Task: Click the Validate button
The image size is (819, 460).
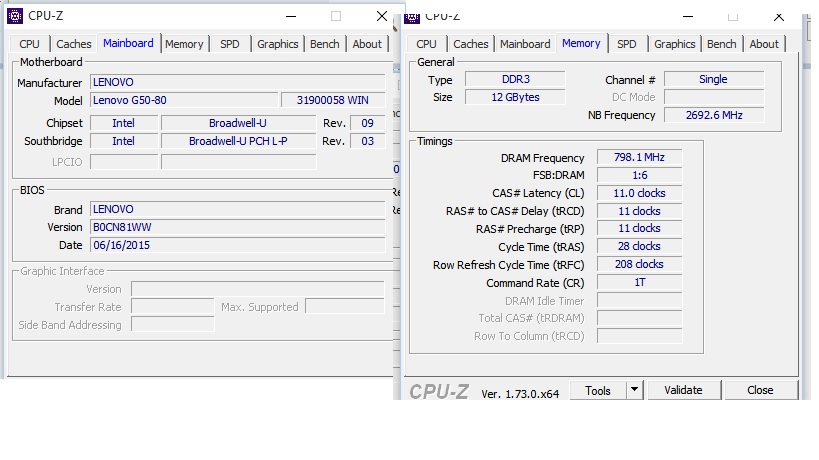Action: pos(683,391)
